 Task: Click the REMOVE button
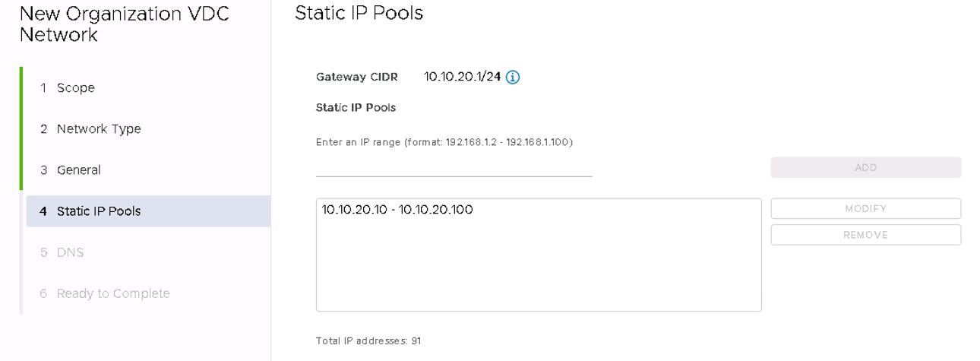point(865,235)
